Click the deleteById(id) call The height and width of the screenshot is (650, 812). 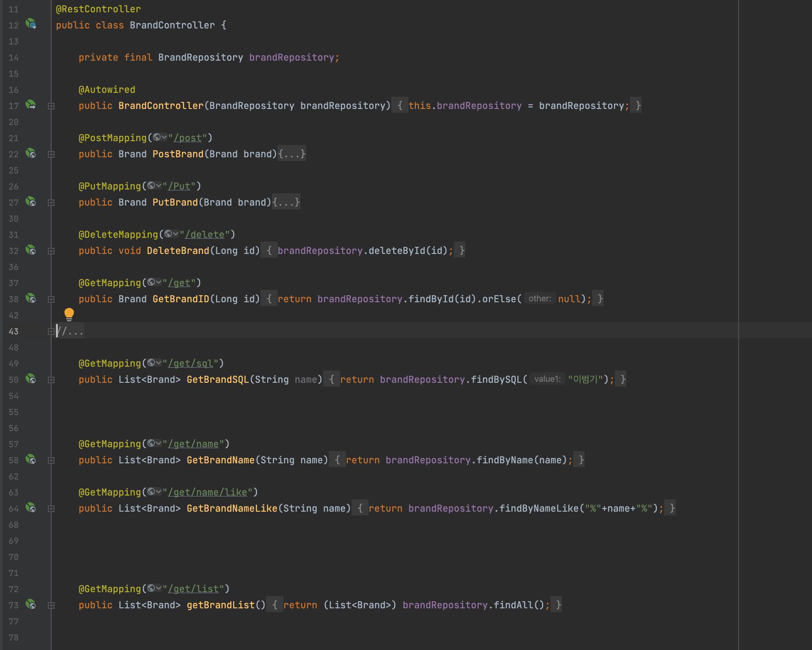408,251
